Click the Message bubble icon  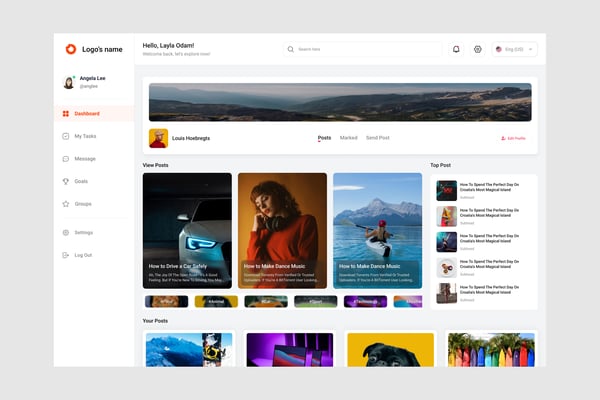[66, 159]
